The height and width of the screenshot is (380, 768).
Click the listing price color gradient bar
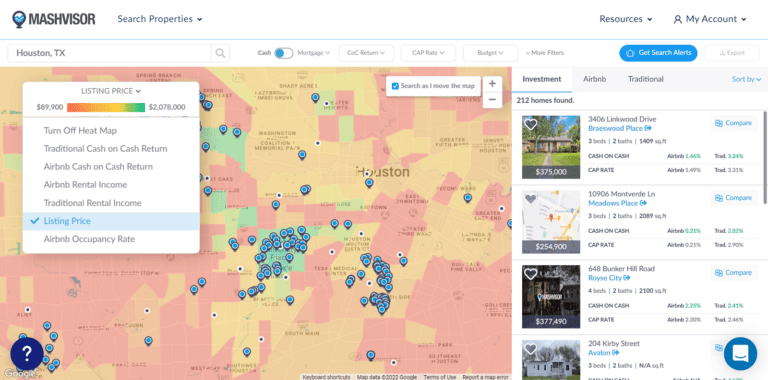tap(106, 107)
